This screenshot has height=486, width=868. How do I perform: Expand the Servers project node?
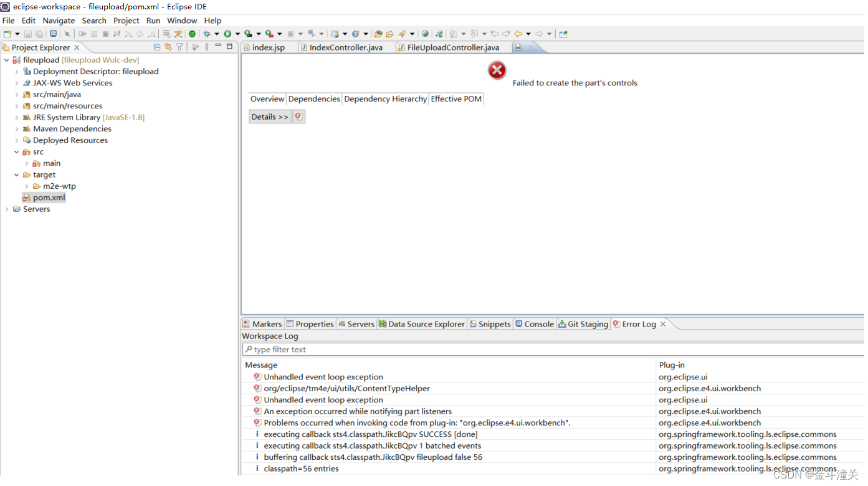(7, 209)
